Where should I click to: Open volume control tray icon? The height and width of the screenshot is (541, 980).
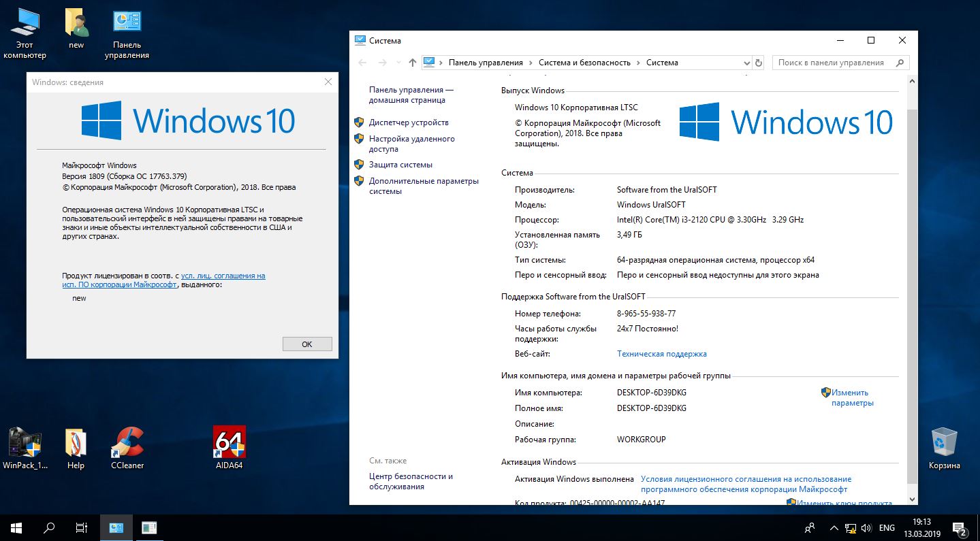tap(866, 527)
